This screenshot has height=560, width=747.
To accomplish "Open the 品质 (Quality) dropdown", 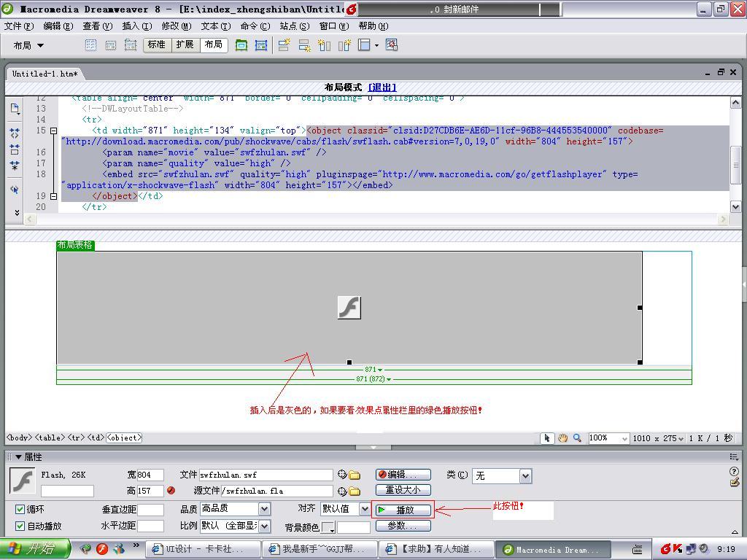I will point(264,509).
